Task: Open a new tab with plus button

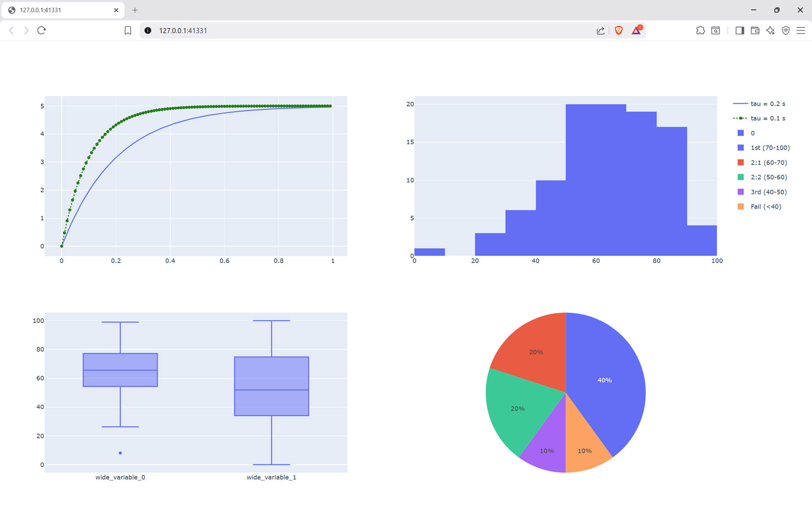Action: click(135, 10)
